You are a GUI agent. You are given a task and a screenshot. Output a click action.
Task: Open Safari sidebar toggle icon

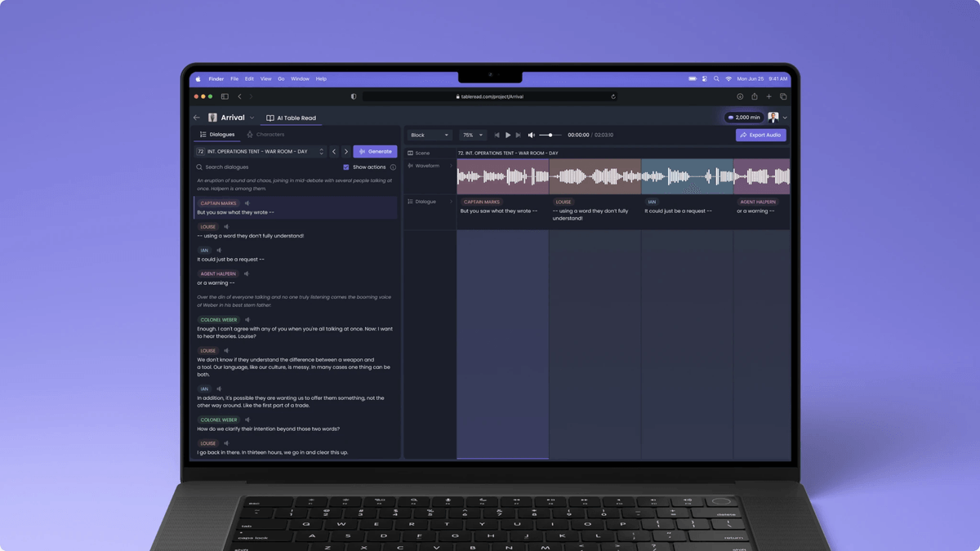pyautogui.click(x=225, y=96)
